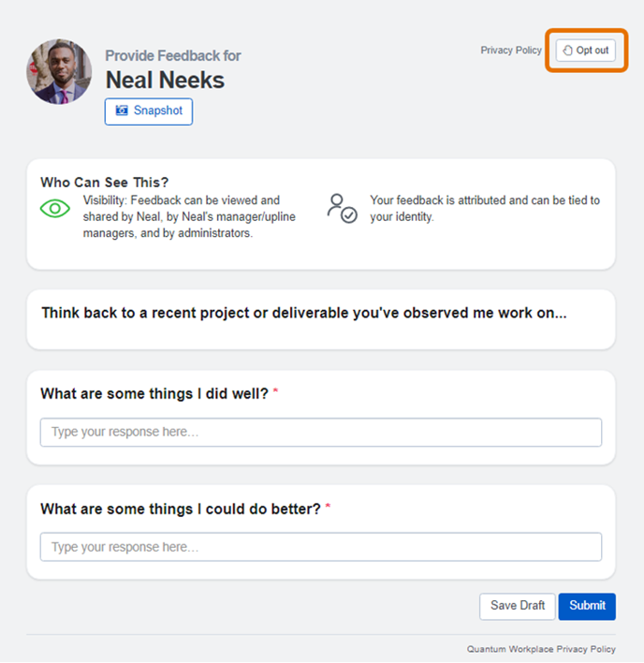
Task: Click Neal Neeks' profile photo
Action: [59, 71]
